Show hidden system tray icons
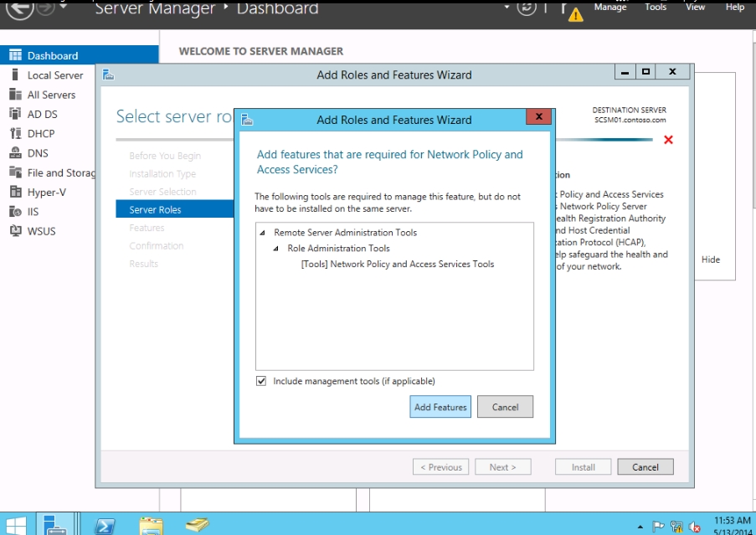Image resolution: width=756 pixels, height=535 pixels. point(640,527)
